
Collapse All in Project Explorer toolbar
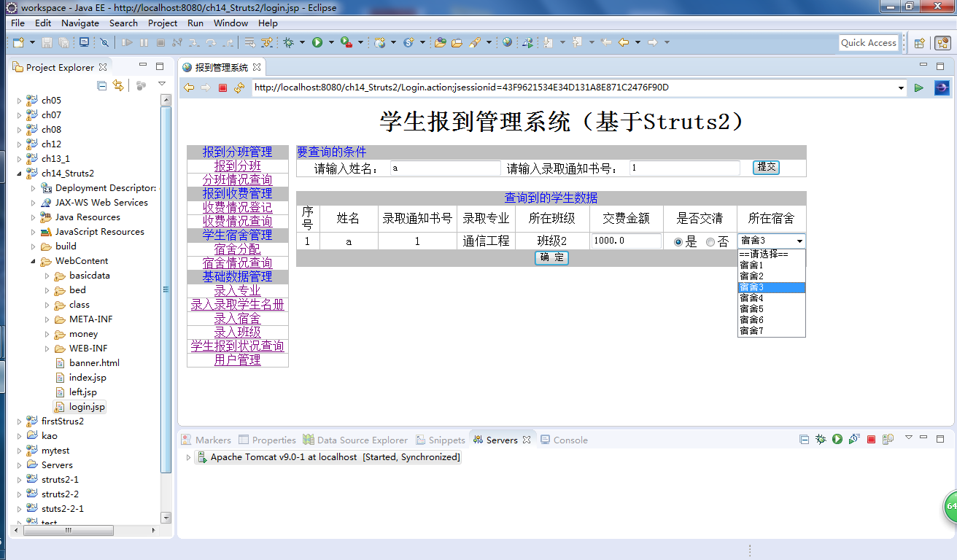pos(102,85)
